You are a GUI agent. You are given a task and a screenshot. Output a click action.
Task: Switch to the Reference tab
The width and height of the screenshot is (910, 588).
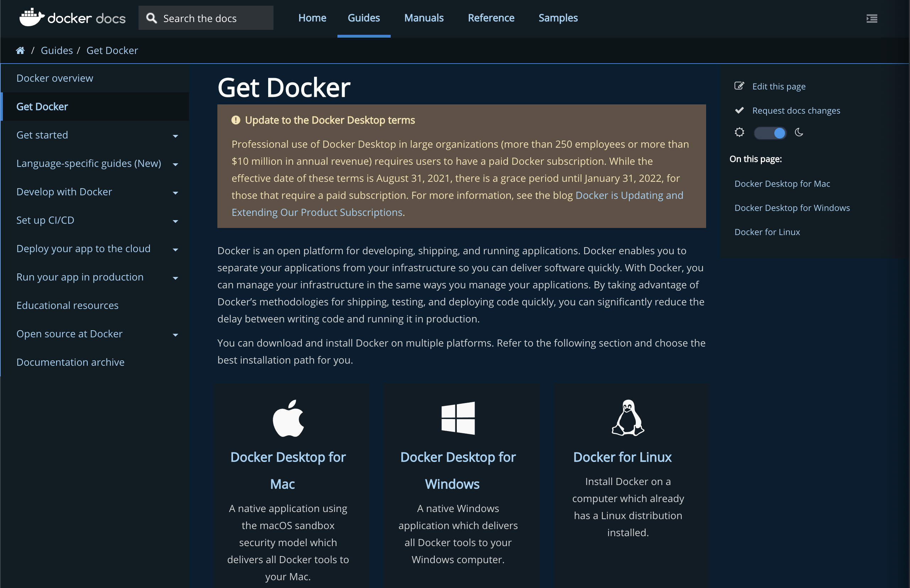pos(491,18)
